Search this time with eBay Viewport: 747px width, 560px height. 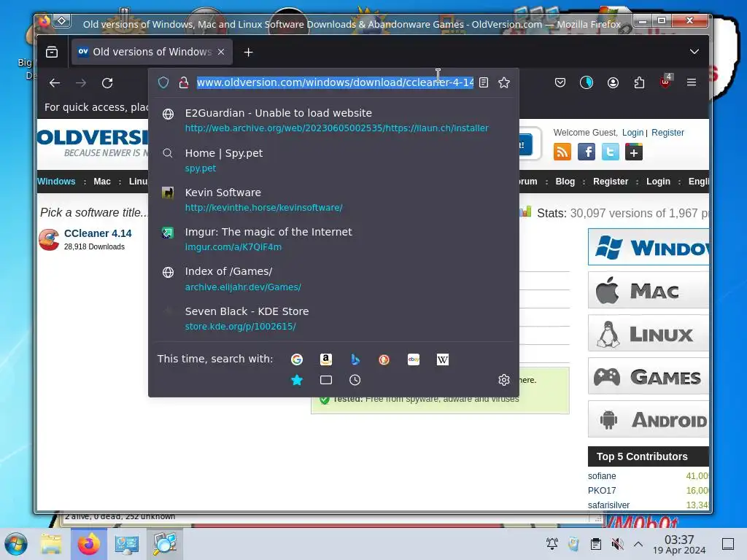click(414, 359)
